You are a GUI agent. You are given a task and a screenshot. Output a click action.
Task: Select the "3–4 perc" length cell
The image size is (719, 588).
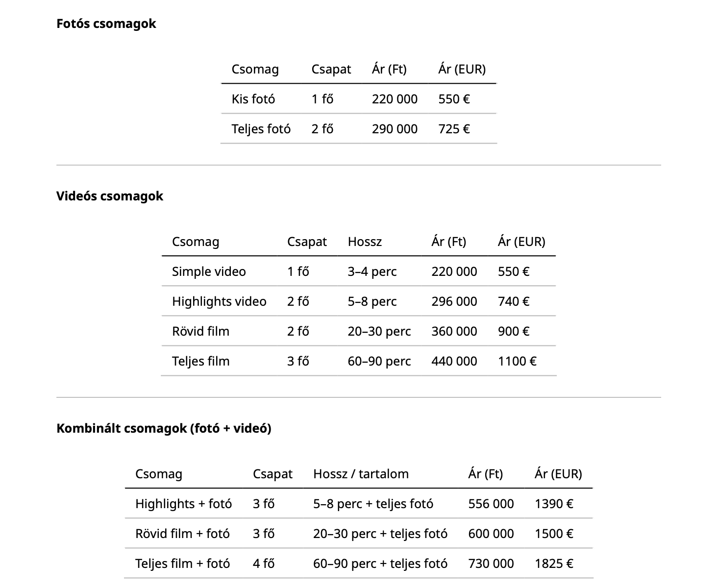click(372, 271)
